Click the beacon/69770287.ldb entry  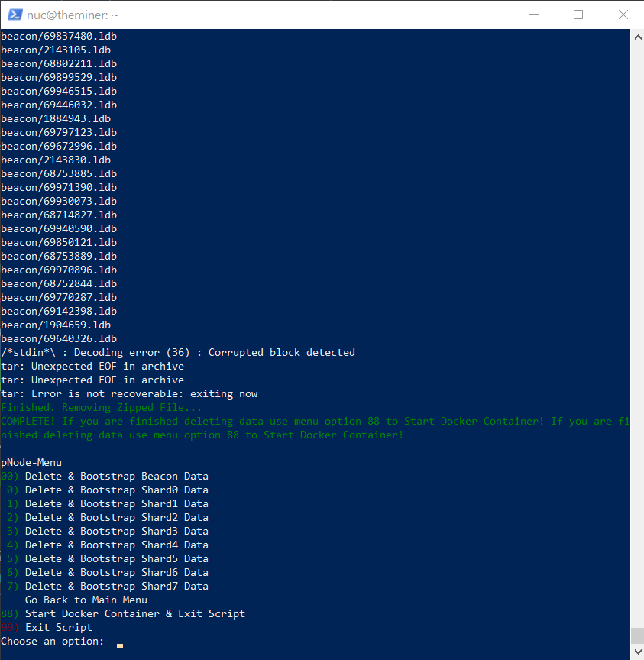(59, 298)
